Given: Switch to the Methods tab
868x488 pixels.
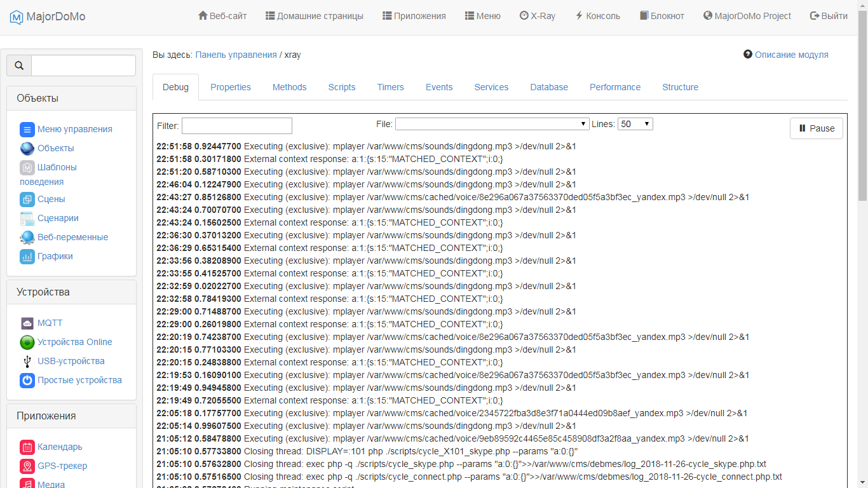Looking at the screenshot, I should click(x=290, y=87).
